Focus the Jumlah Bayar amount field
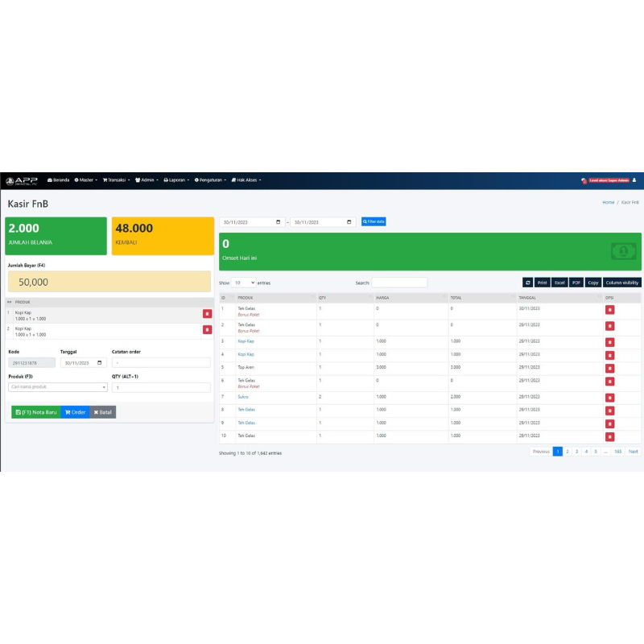The image size is (644, 644). [x=109, y=282]
